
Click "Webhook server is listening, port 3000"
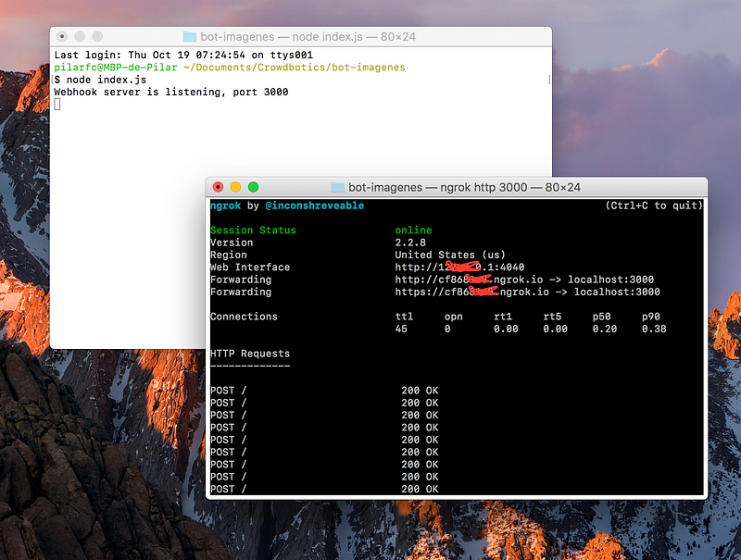pos(171,92)
